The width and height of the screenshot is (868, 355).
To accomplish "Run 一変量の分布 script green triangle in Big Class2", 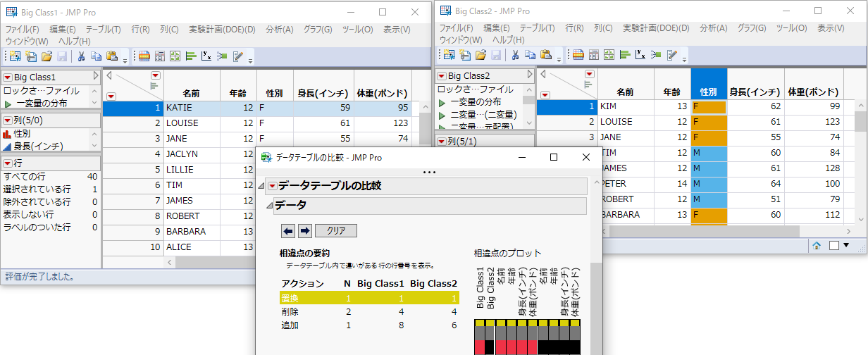I will tap(442, 102).
